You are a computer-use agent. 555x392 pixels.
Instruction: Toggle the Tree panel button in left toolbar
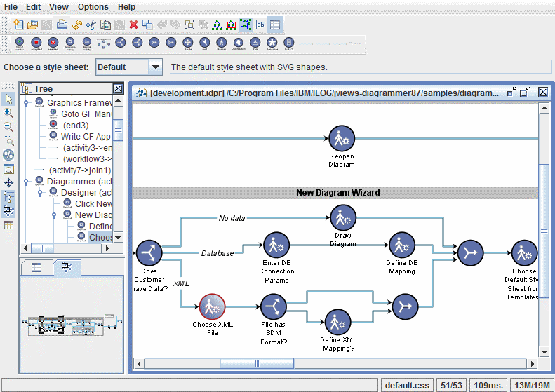pos(8,197)
